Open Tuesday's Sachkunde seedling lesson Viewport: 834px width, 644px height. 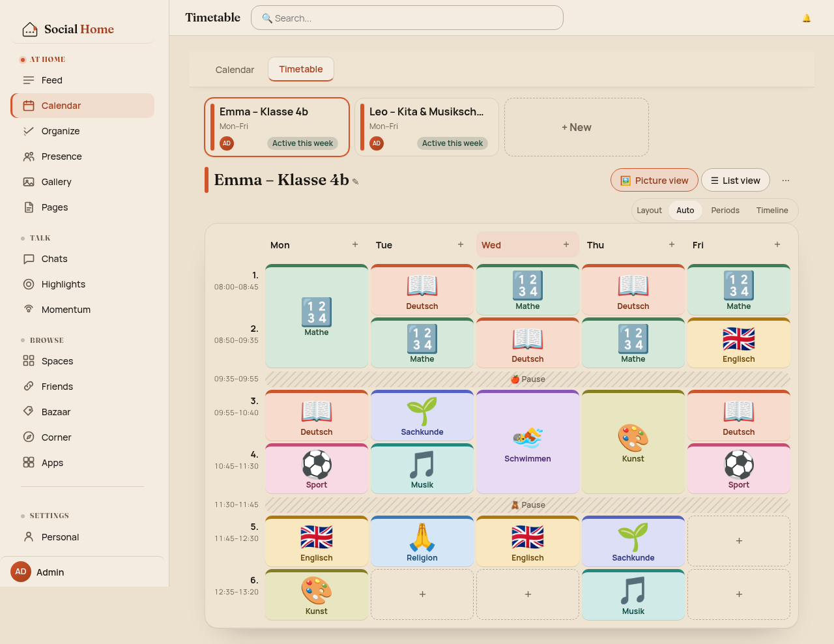pyautogui.click(x=422, y=415)
